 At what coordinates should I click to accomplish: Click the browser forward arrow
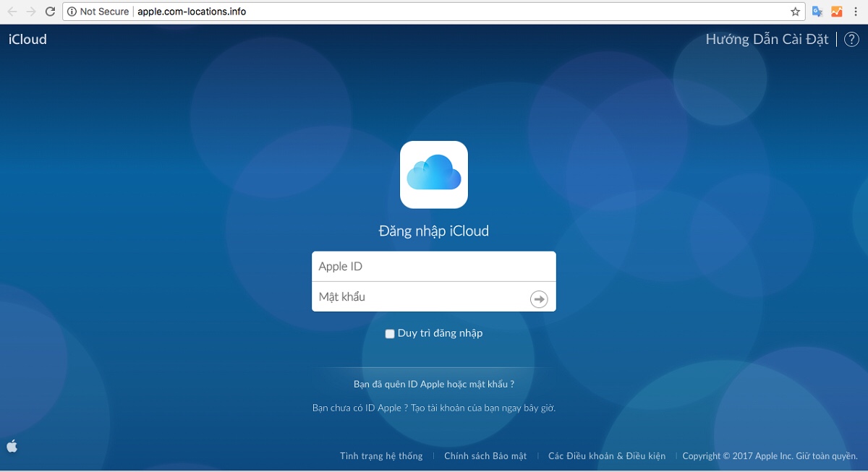[x=31, y=12]
